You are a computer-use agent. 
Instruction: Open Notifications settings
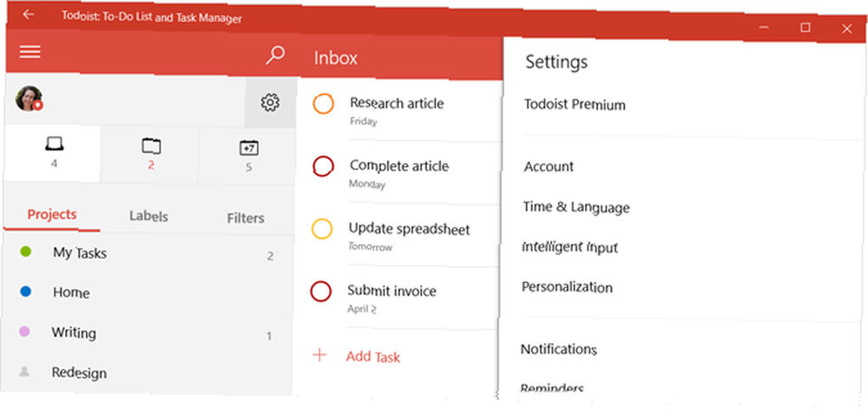tap(558, 349)
